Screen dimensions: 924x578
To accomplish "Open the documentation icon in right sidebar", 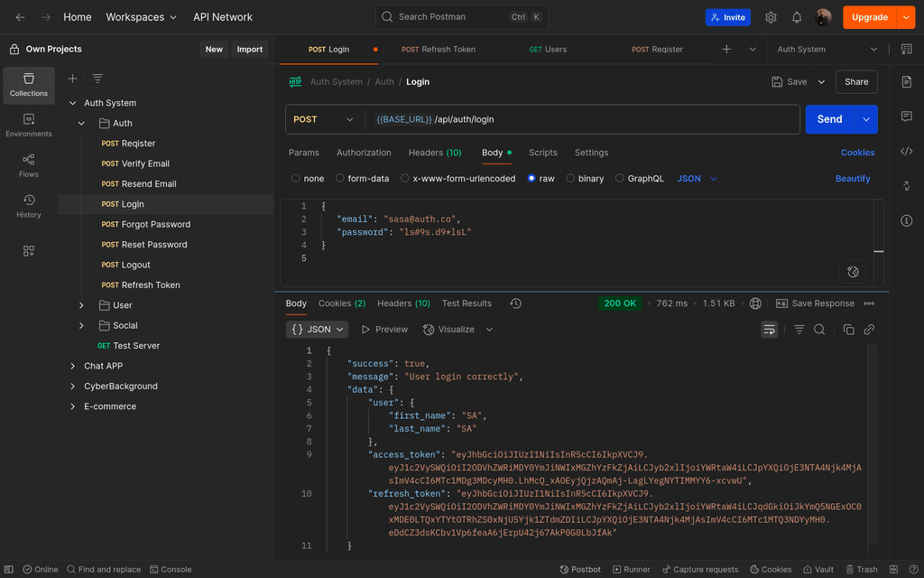I will tap(907, 82).
